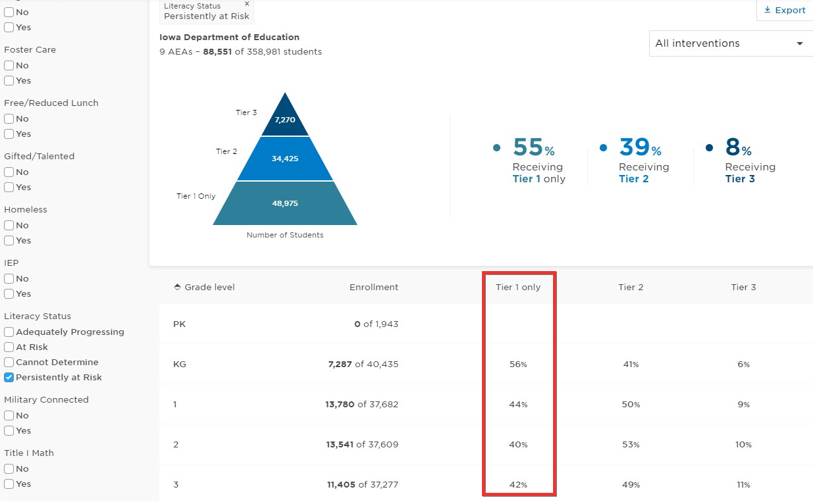This screenshot has height=504, width=817.
Task: Click the dropdown arrow beside All interventions
Action: click(x=800, y=43)
